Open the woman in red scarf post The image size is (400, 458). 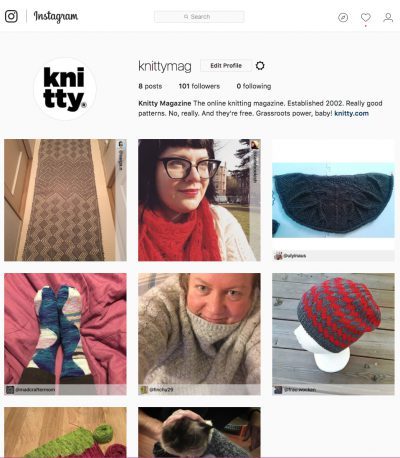[x=199, y=200]
